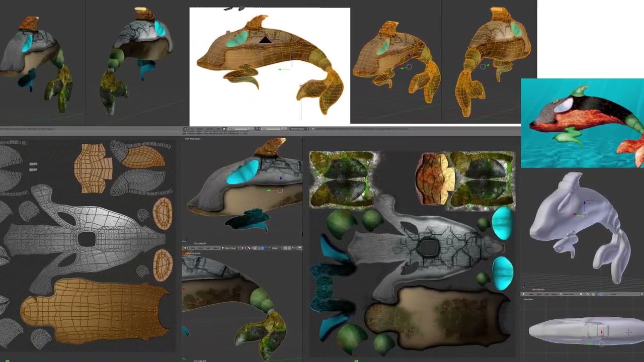This screenshot has width=644, height=362.
Task: Open editor type selector in gray model viewport header
Action: (524, 294)
